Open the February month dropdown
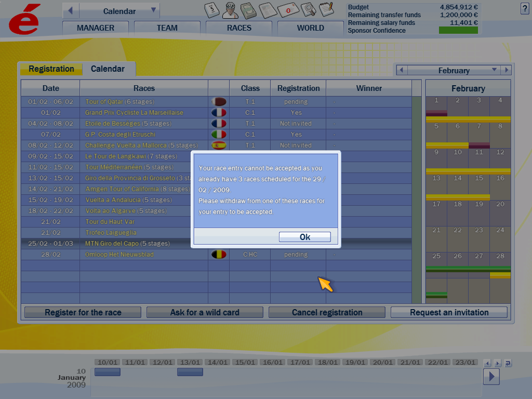Screen dimensions: 532x399 click(494, 70)
